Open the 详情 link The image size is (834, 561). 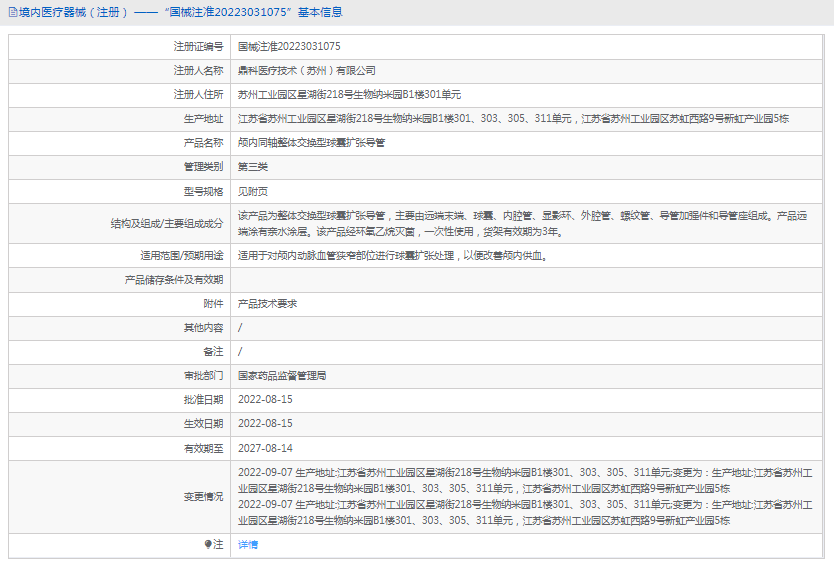[248, 545]
